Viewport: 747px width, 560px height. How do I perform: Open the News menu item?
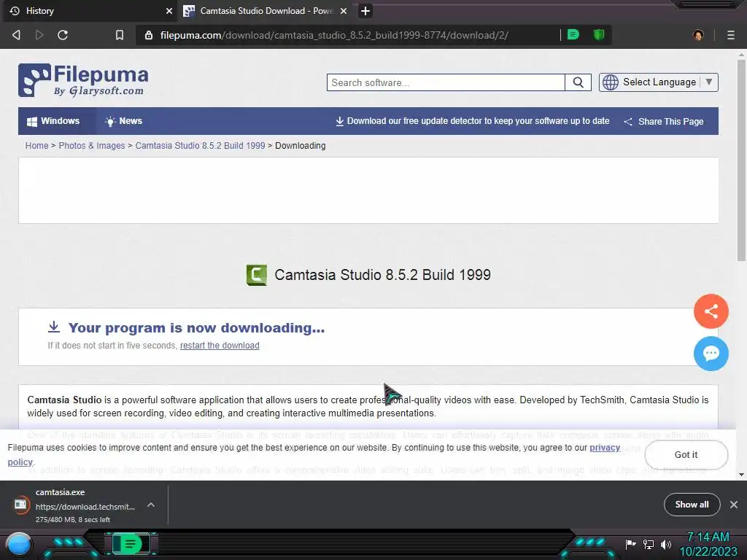[x=123, y=121]
